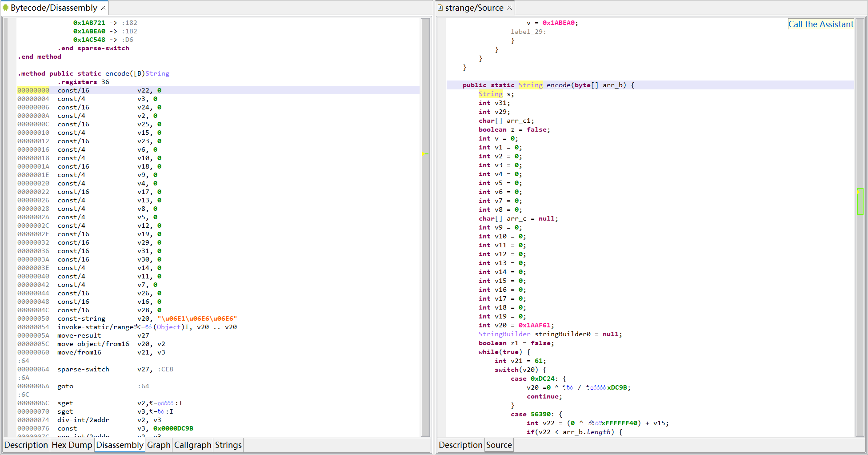Click yellow marker in source overview ruler
868x455 pixels.
[858, 192]
